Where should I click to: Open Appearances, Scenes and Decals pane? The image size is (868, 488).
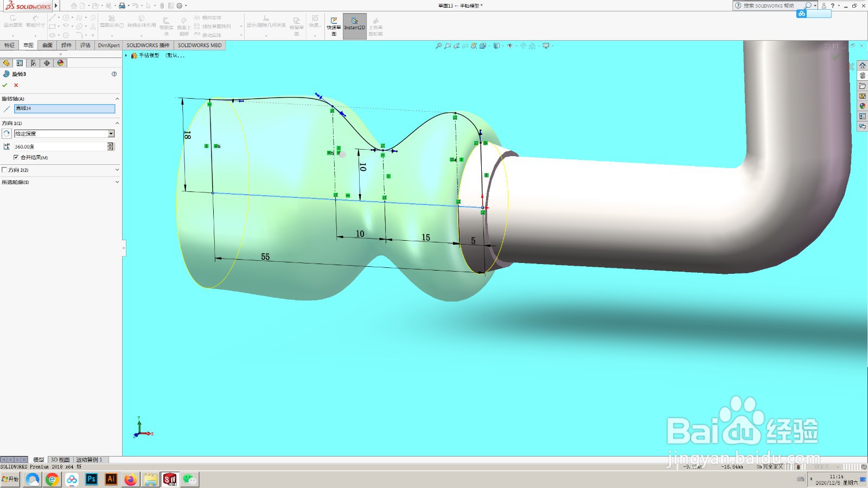[863, 106]
